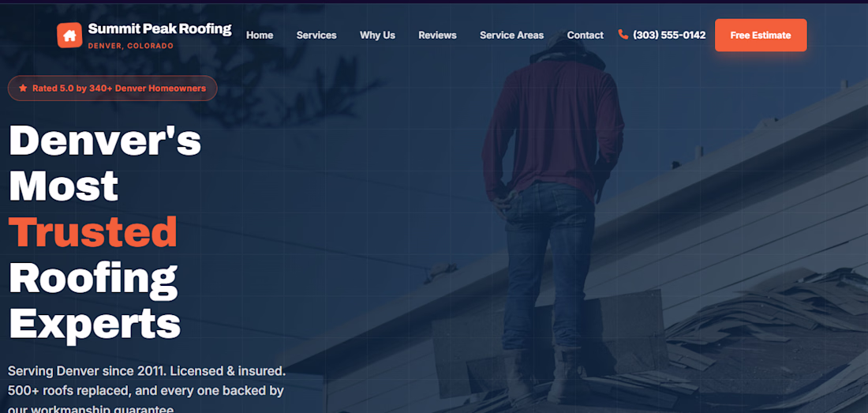Image resolution: width=868 pixels, height=413 pixels.
Task: Select Contact in the navigation
Action: click(586, 36)
